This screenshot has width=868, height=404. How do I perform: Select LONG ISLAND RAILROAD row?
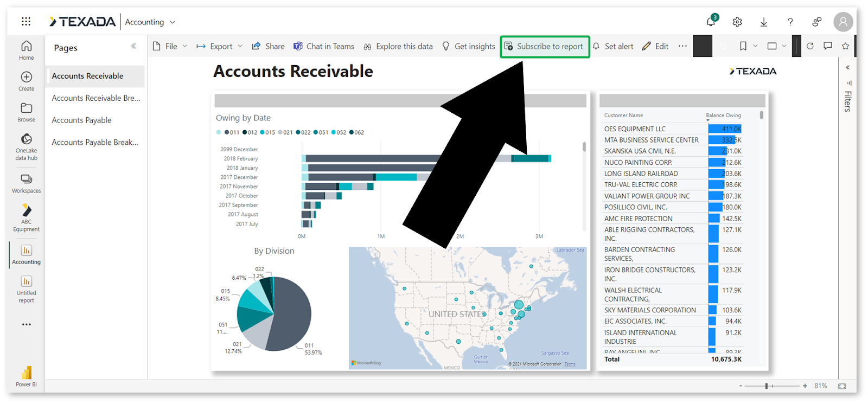[x=673, y=174]
